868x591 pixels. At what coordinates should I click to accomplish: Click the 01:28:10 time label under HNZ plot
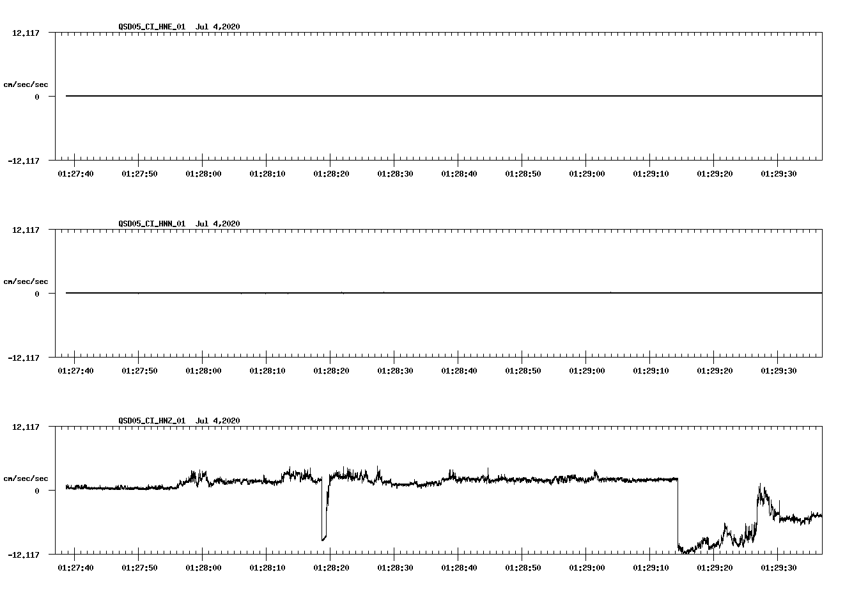click(x=267, y=568)
